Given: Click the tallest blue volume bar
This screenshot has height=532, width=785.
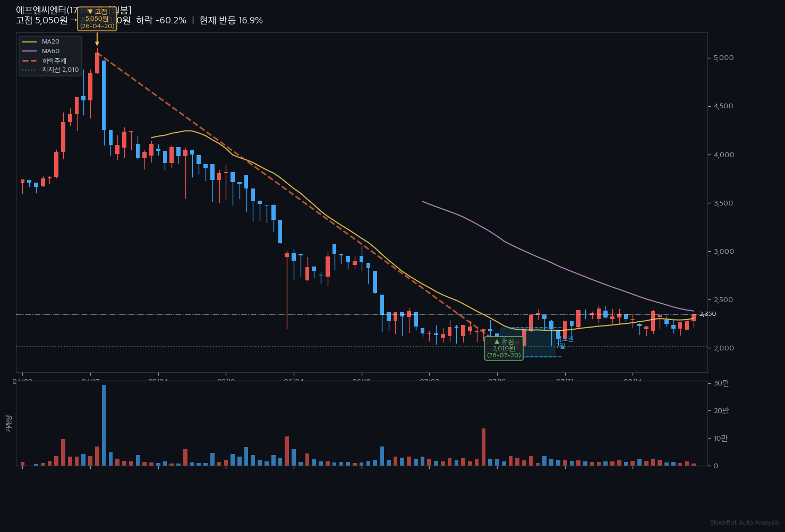Looking at the screenshot, I should point(104,425).
